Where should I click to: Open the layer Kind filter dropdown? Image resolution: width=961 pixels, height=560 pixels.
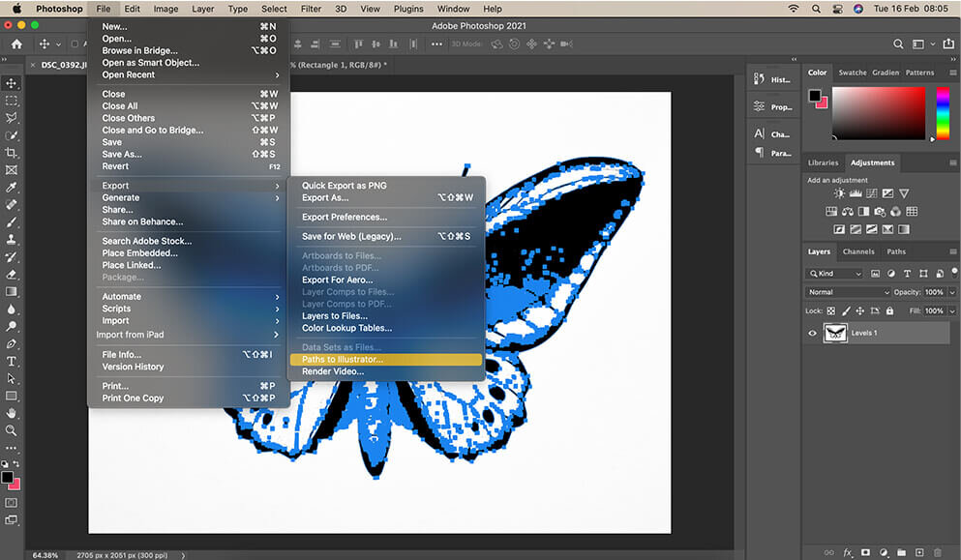click(835, 274)
